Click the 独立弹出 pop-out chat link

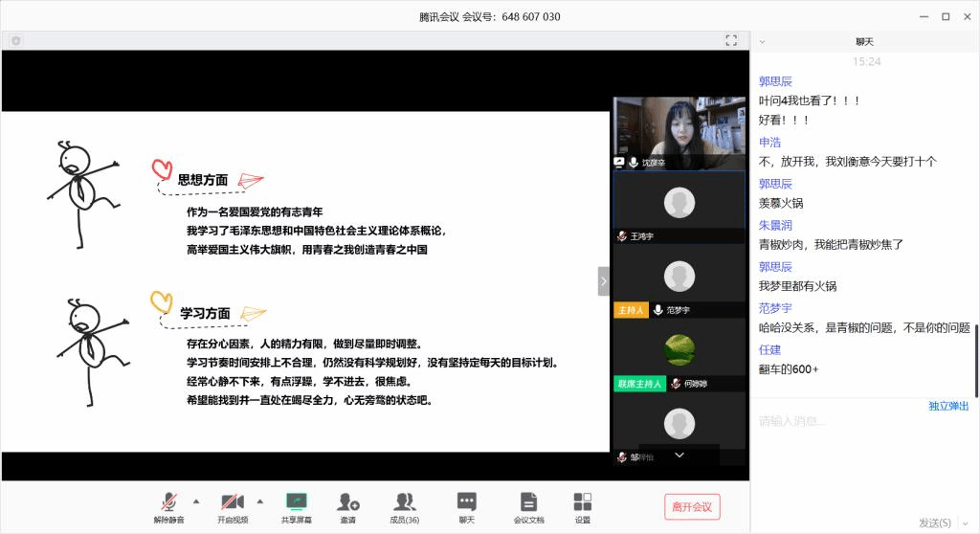click(947, 406)
